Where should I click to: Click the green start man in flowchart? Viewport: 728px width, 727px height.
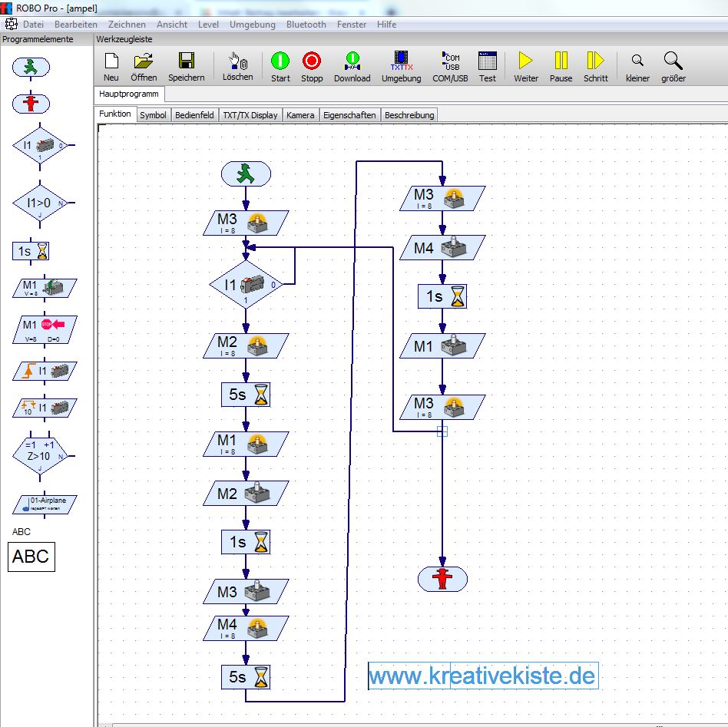246,174
